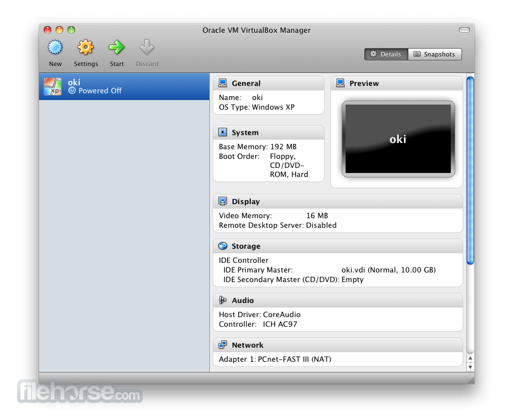Viewport: 513px width, 420px height.
Task: Open the Storage section header link
Action: (246, 246)
